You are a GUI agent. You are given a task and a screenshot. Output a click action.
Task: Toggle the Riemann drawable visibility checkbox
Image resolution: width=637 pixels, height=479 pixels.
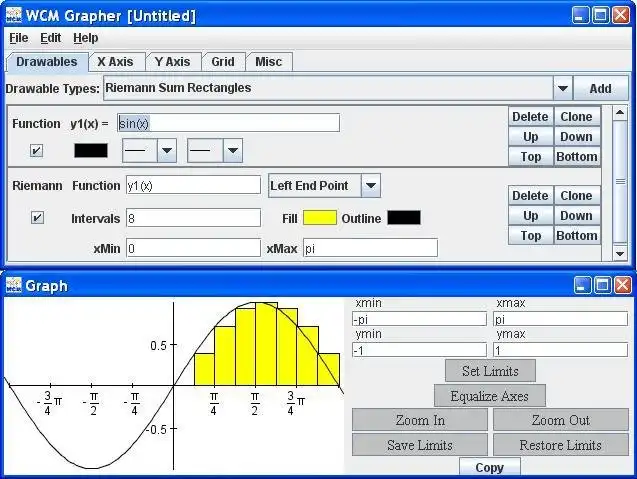point(37,218)
